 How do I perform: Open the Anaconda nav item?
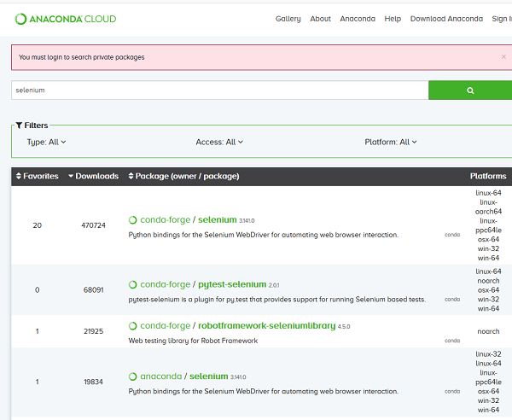click(358, 19)
